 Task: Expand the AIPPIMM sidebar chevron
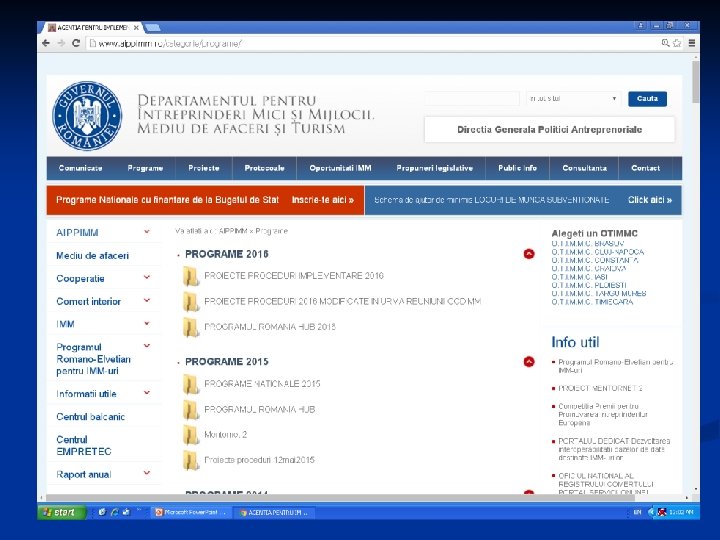pos(147,231)
